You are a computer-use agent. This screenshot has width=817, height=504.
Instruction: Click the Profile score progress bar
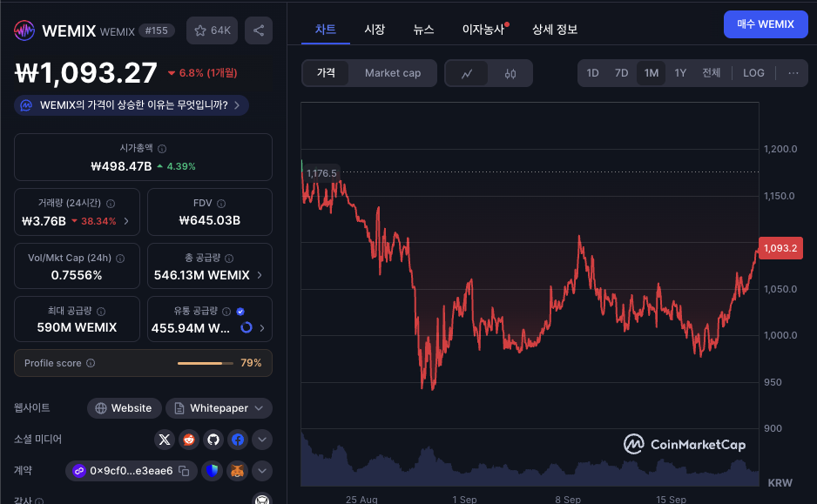[x=206, y=363]
